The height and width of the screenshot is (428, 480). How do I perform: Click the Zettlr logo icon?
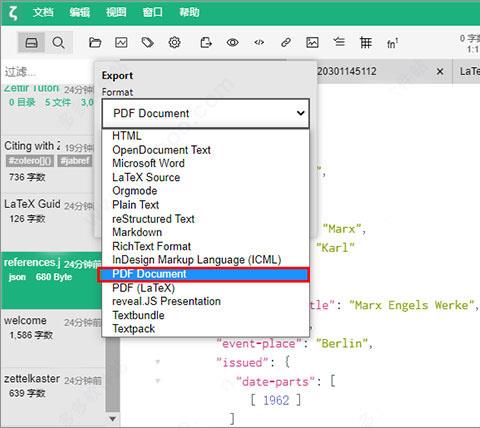[13, 13]
